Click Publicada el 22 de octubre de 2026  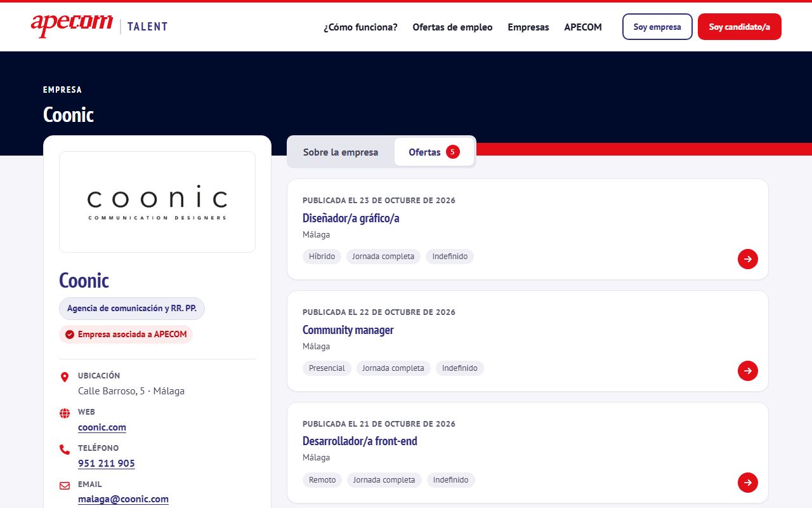click(379, 312)
